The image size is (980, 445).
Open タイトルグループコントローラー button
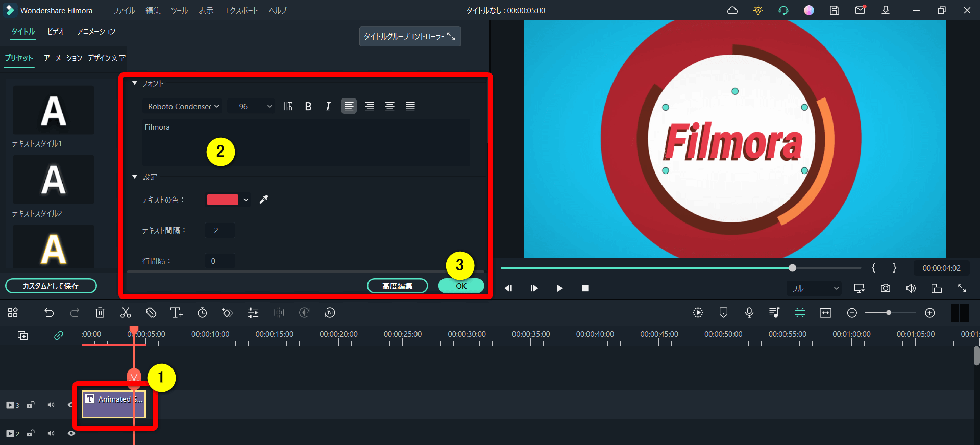(x=410, y=36)
